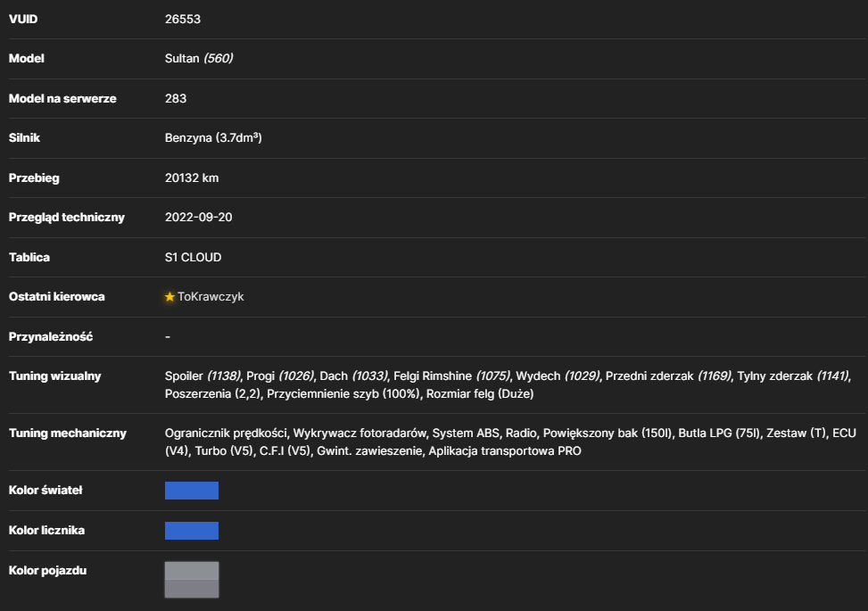Click Butla LPG (75l) entry

point(719,433)
